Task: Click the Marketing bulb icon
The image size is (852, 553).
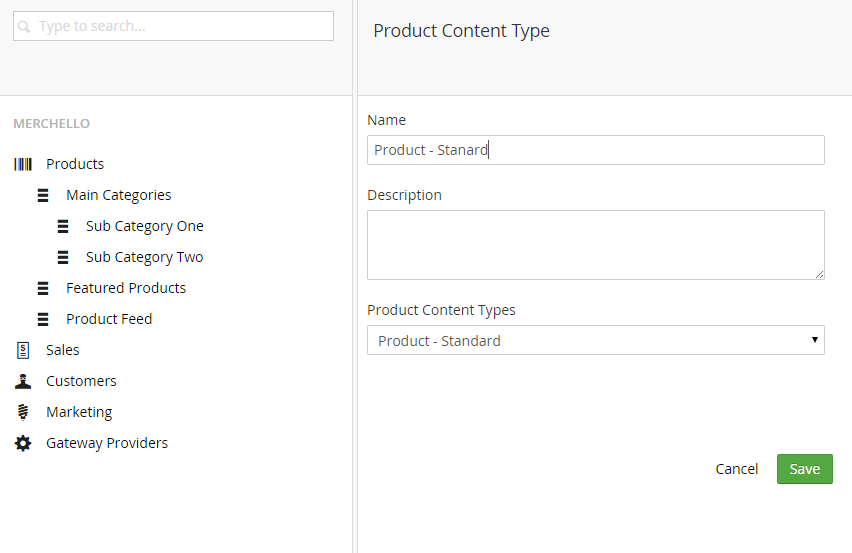Action: pos(23,412)
